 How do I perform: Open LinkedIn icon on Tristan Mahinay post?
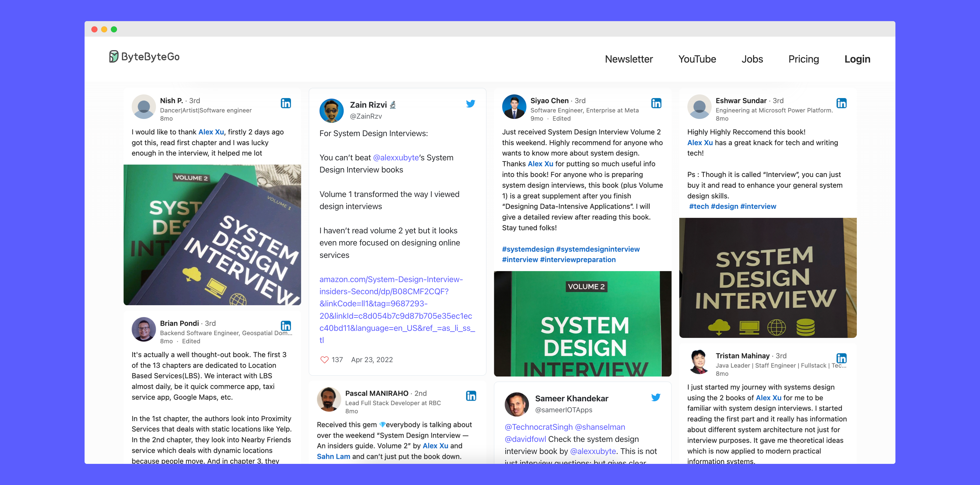click(x=842, y=358)
